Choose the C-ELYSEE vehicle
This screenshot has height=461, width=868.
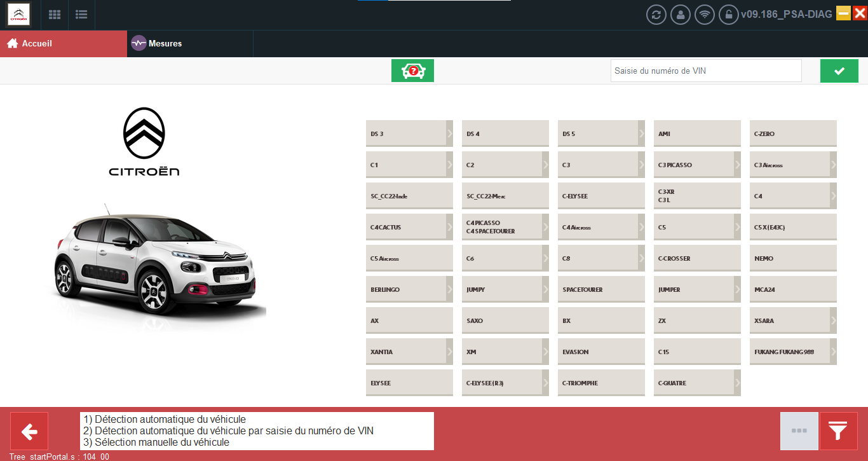pyautogui.click(x=601, y=196)
